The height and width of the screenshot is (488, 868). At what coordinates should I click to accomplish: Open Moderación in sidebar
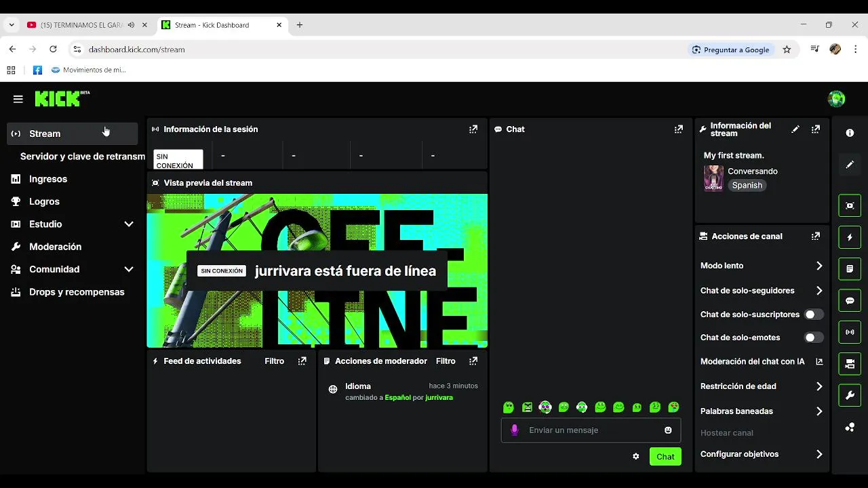72,247
